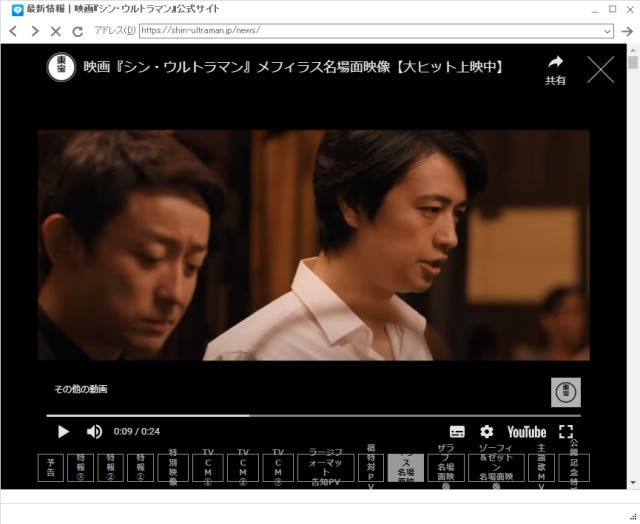Select the 特別映像 video tab
The image size is (640, 524).
click(173, 468)
